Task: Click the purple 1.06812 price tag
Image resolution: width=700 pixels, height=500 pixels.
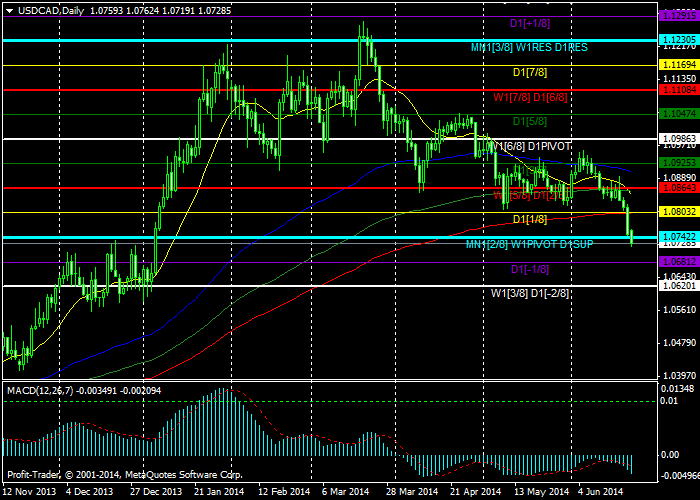Action: (679, 261)
